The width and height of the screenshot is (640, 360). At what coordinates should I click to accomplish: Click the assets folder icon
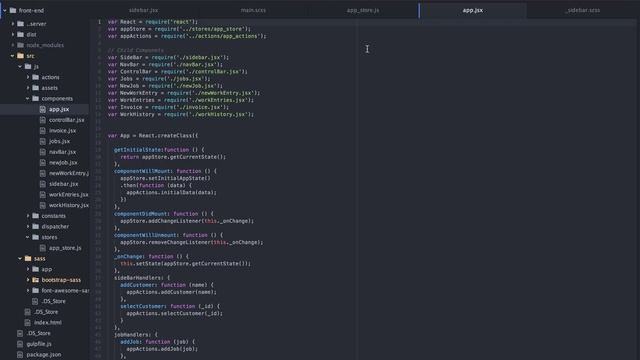pos(36,88)
